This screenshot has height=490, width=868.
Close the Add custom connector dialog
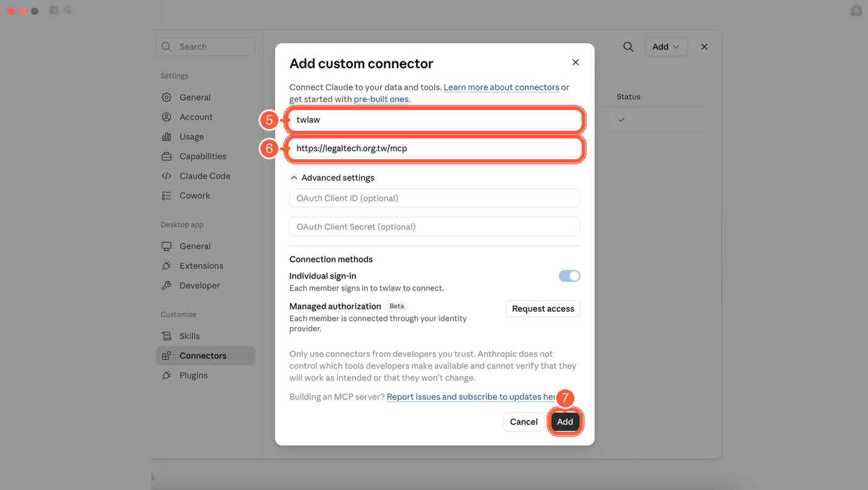(575, 63)
